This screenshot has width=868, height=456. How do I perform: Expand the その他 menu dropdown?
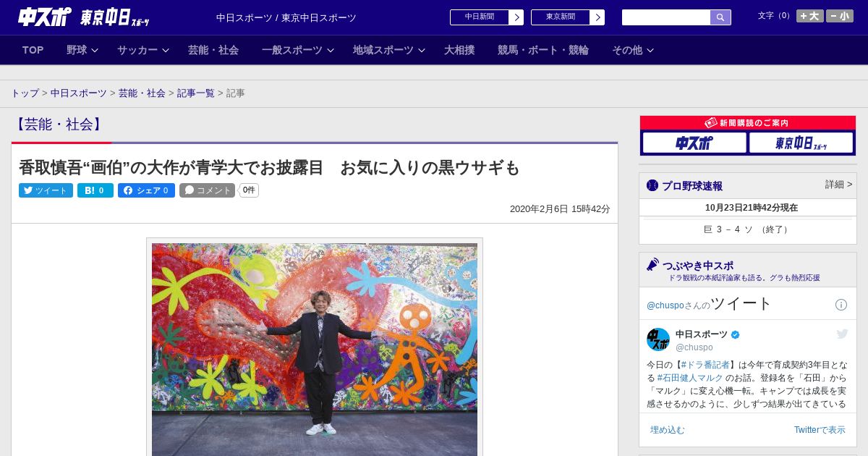[633, 50]
